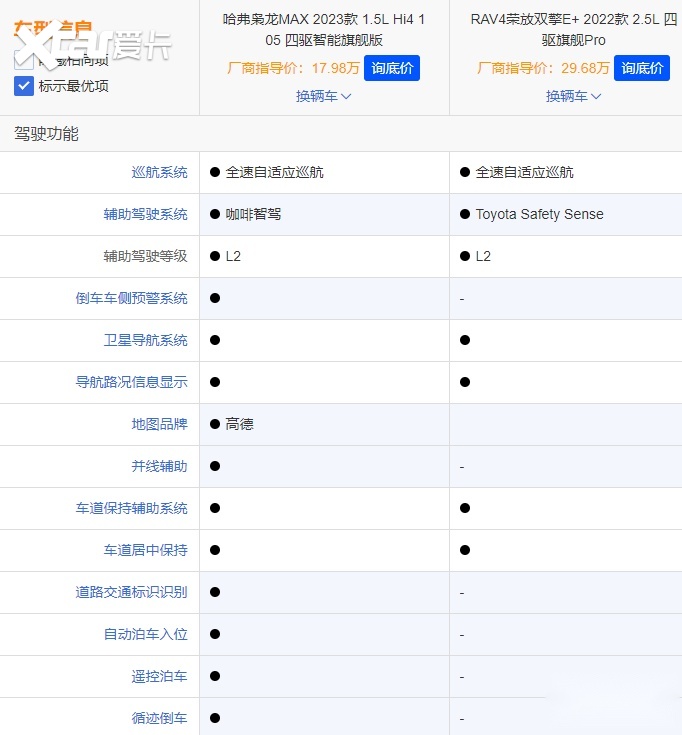Image resolution: width=682 pixels, height=735 pixels.
Task: Click the 导航路况信息显示 parameter label
Action: coord(131,382)
